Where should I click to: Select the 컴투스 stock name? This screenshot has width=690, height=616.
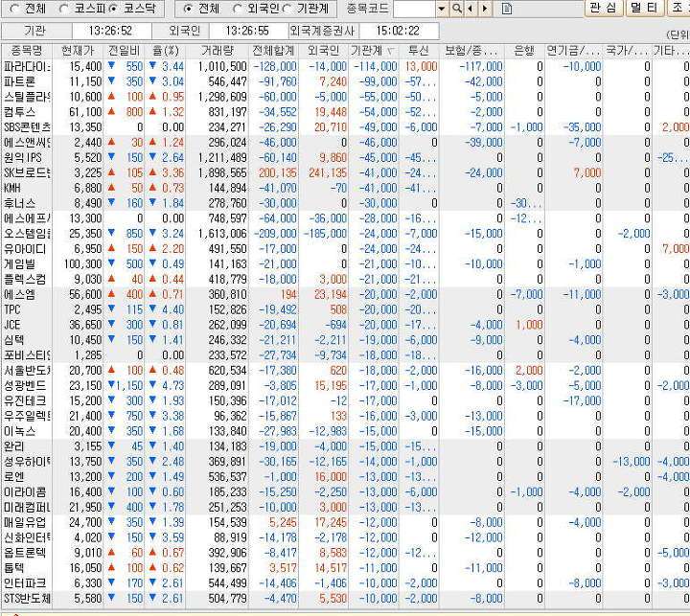tap(19, 112)
